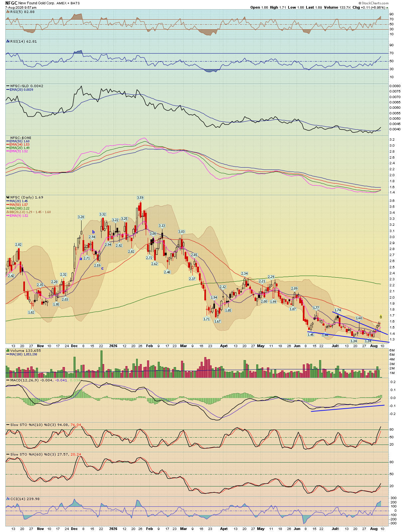Click the NFGC:GLD 0.0042 ratio label
The height and width of the screenshot is (532, 406).
27,86
